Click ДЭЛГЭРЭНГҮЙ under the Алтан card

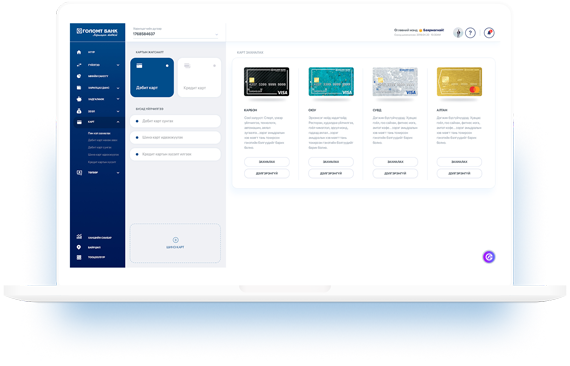[x=459, y=173]
